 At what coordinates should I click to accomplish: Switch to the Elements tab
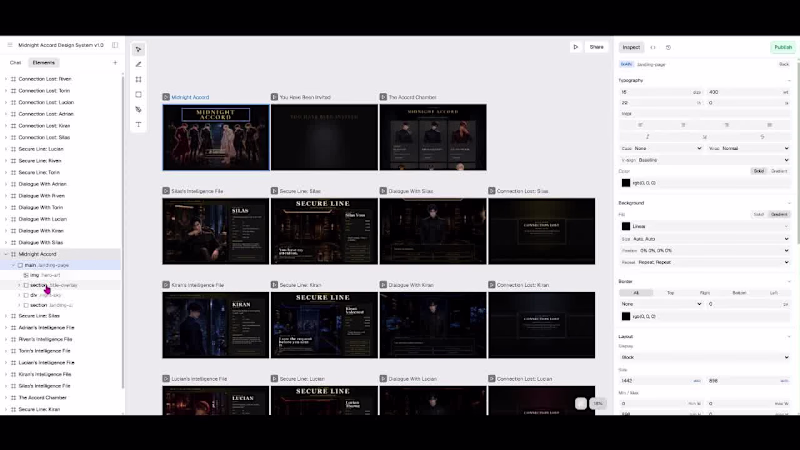pyautogui.click(x=43, y=63)
